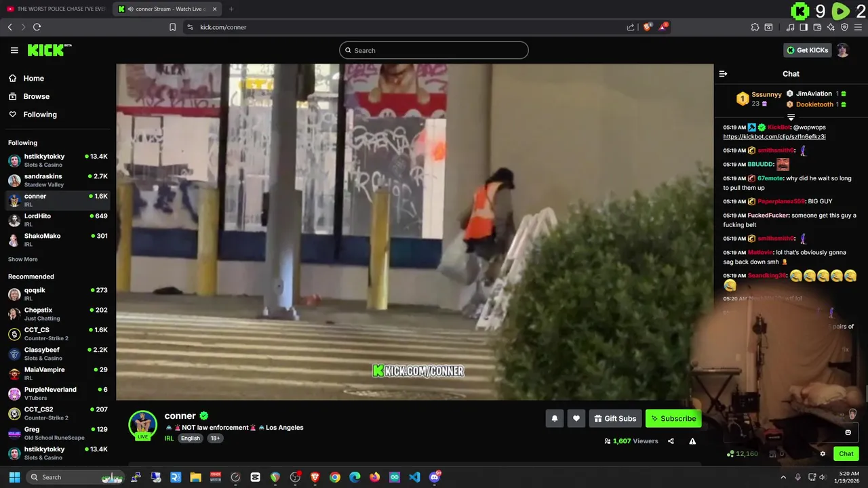
Task: Toggle notifications bell for conner
Action: coord(554,419)
